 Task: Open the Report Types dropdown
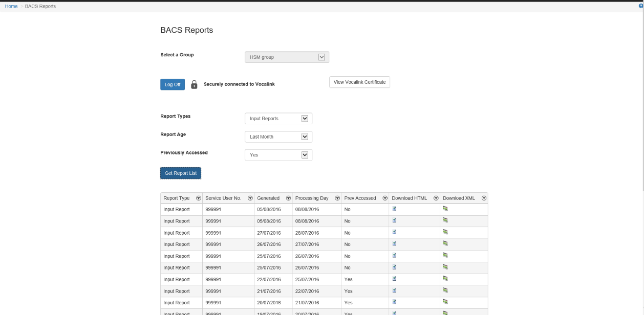(305, 118)
